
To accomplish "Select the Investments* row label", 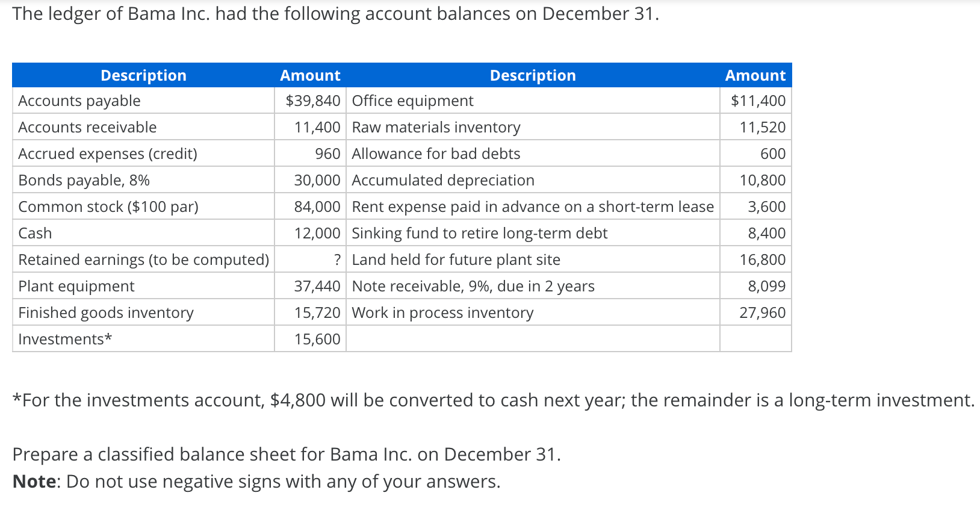I will 65,339.
